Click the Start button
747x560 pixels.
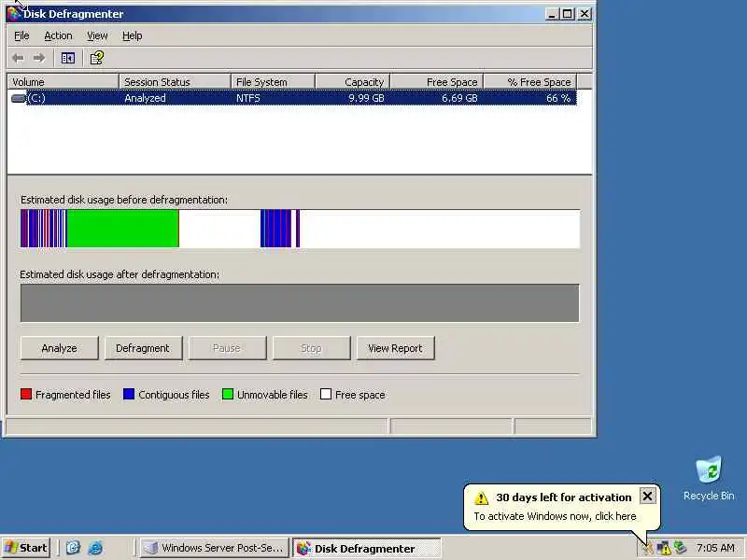[x=26, y=548]
